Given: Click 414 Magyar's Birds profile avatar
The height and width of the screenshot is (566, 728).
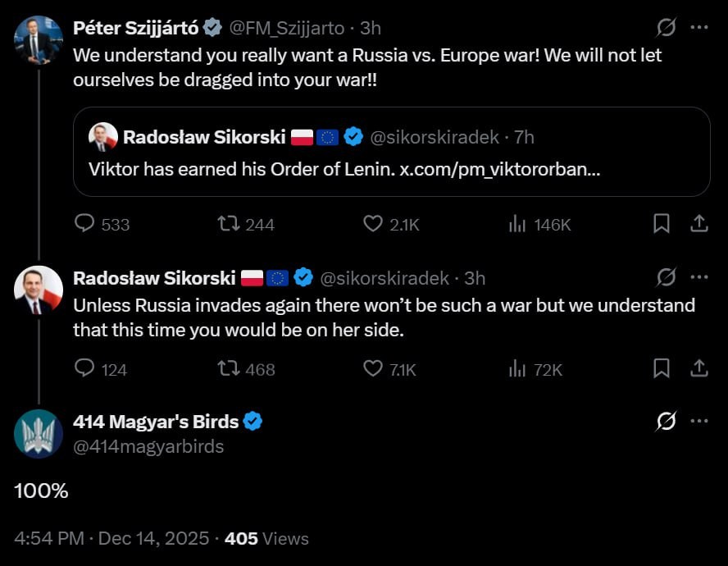Looking at the screenshot, I should coord(39,433).
